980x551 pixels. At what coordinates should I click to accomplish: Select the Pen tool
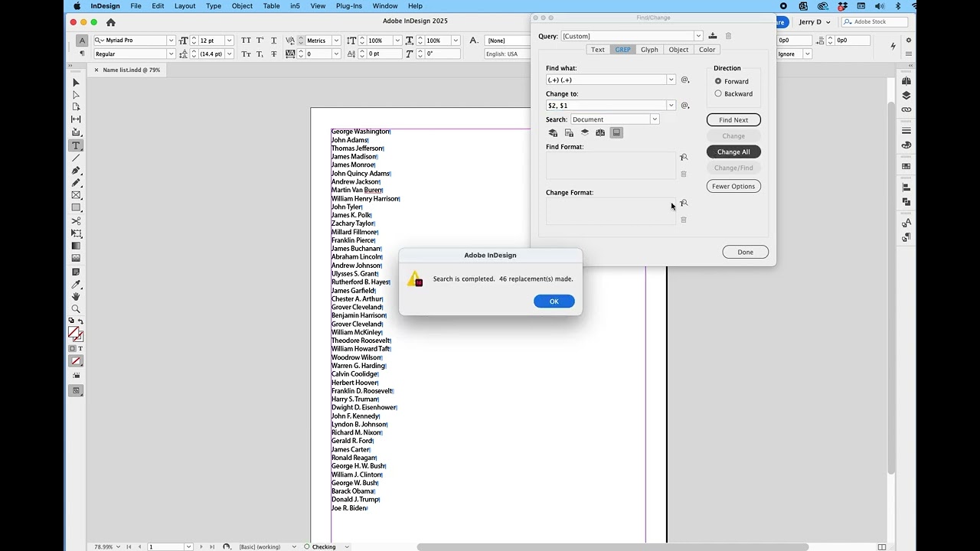tap(76, 171)
